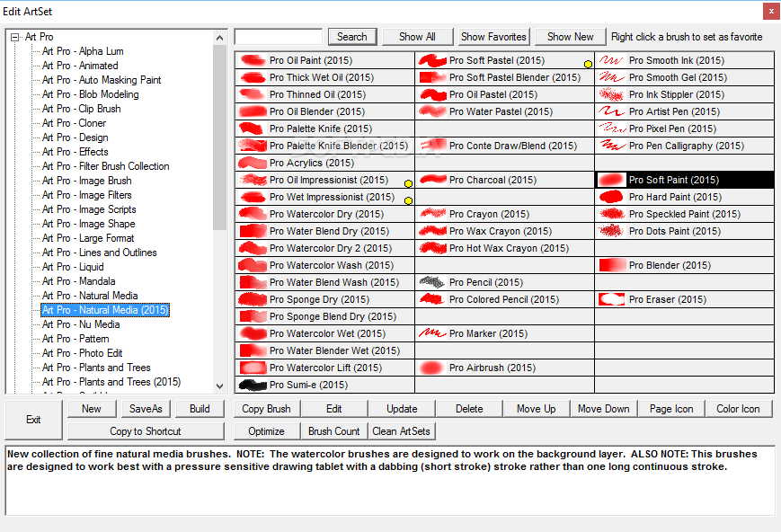Click the tree list scroll-down arrow
This screenshot has height=532, width=781.
[x=219, y=386]
